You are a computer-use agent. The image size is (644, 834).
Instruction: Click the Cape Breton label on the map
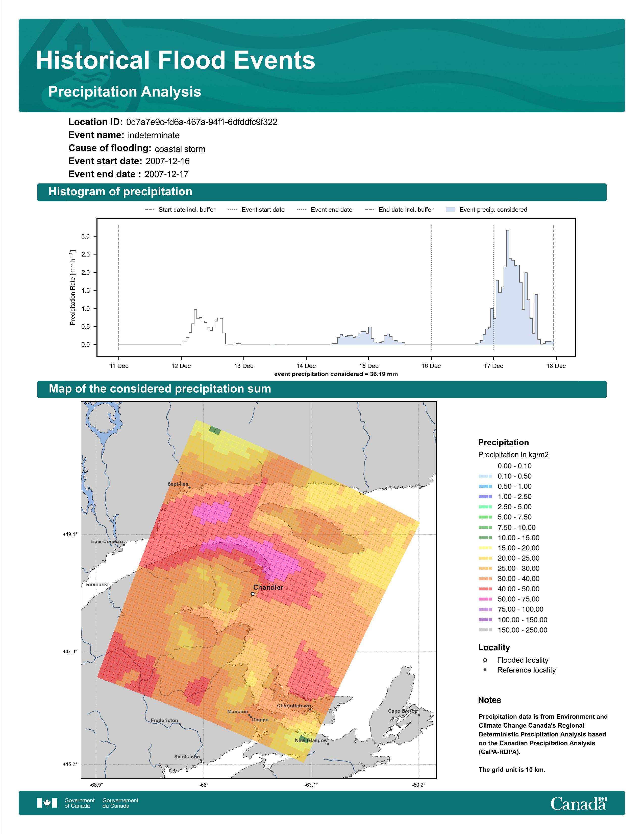coord(403,711)
